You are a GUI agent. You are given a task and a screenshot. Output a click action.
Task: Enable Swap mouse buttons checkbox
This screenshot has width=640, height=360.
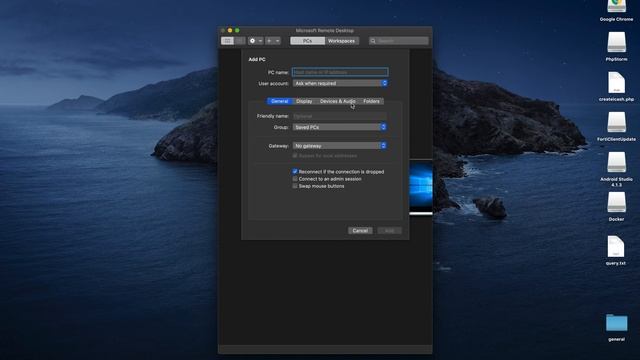click(x=295, y=186)
